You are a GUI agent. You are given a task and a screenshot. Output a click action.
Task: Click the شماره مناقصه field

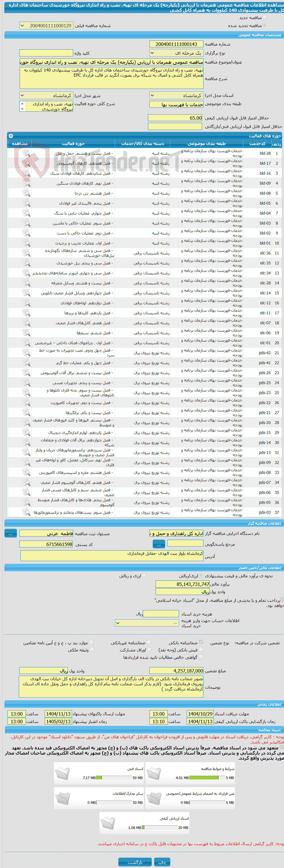176,44
